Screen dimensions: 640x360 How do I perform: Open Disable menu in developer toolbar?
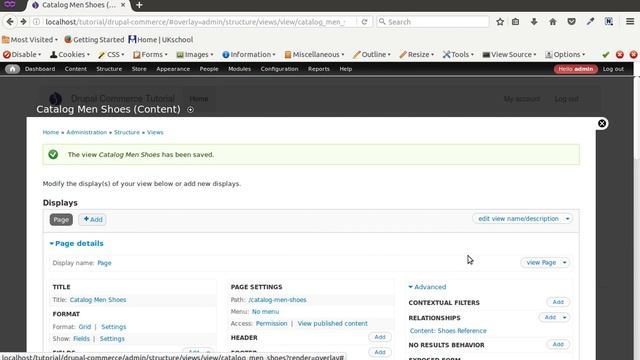click(x=22, y=54)
